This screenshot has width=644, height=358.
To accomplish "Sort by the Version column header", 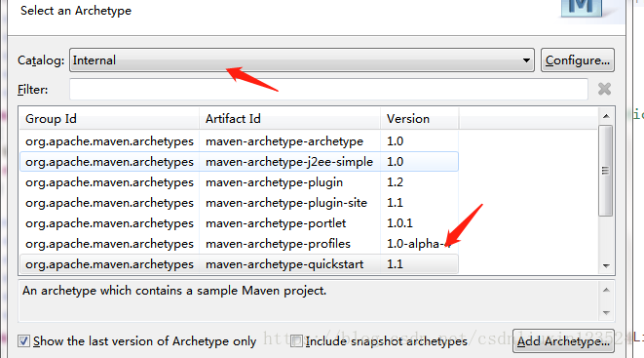I will 419,119.
